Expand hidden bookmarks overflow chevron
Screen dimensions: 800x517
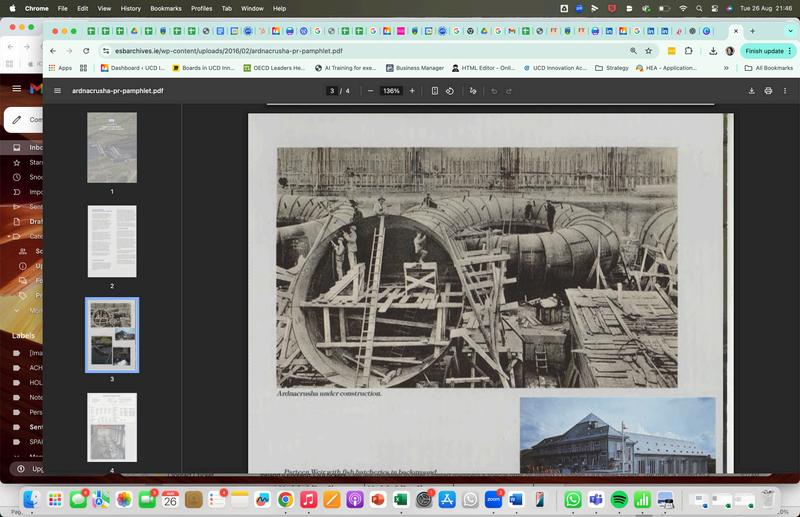click(727, 68)
